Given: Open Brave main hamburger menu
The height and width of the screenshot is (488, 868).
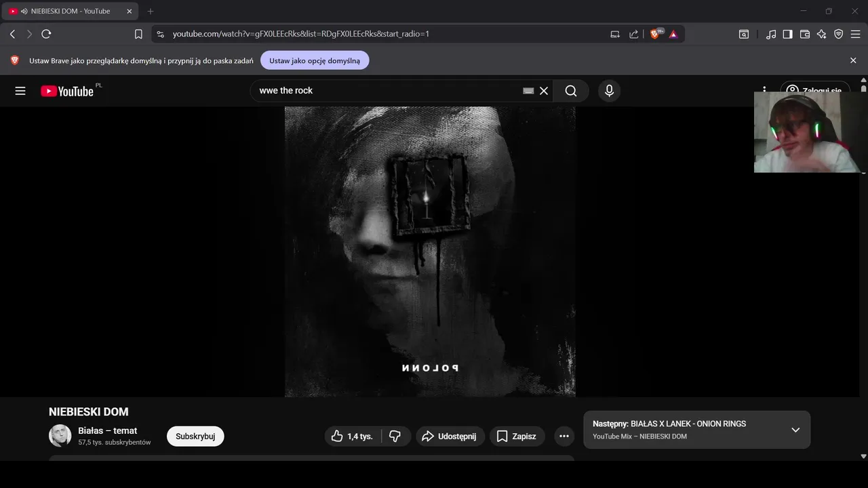Looking at the screenshot, I should [x=855, y=34].
